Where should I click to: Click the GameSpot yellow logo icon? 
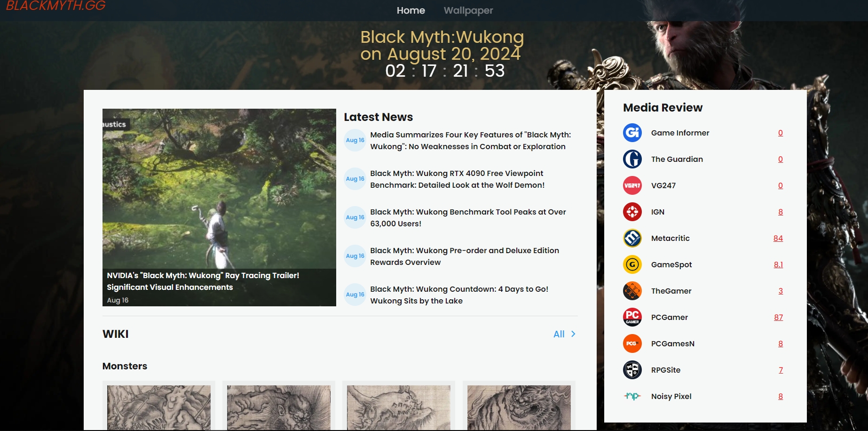(632, 264)
